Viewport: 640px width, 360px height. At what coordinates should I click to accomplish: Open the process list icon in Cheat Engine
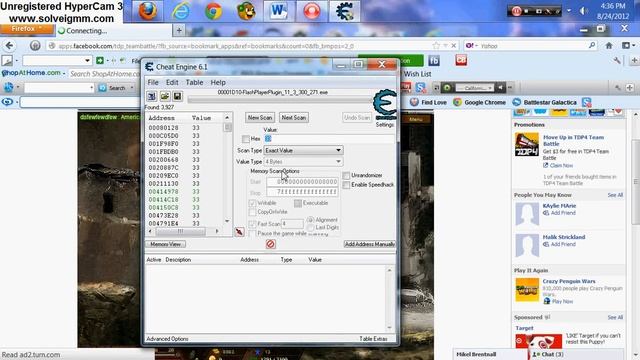(151, 96)
